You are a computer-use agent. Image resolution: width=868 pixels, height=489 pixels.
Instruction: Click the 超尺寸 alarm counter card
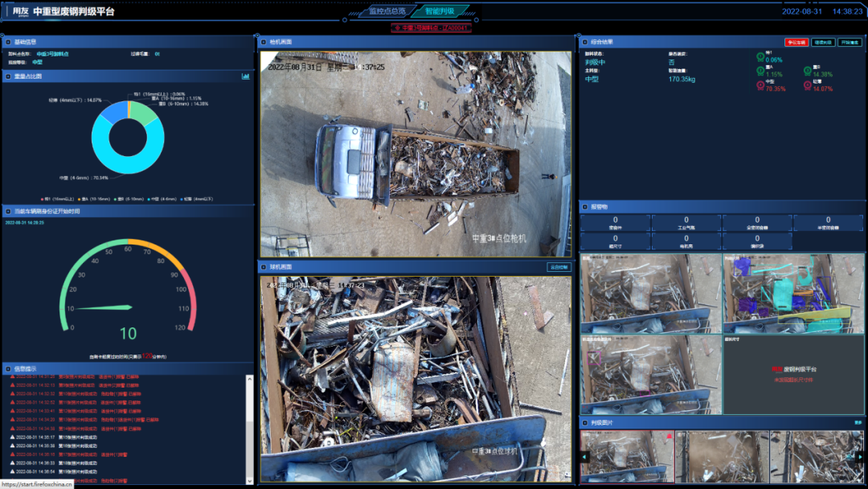[615, 241]
